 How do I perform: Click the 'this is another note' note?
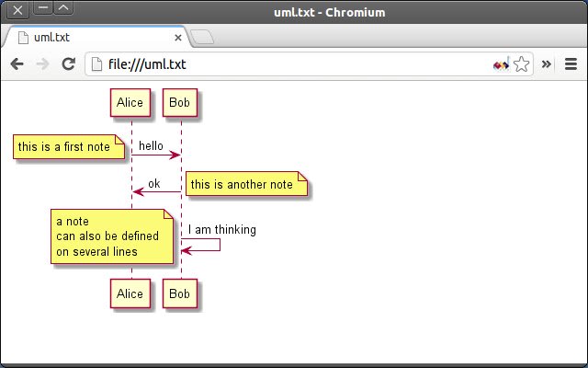coord(247,184)
